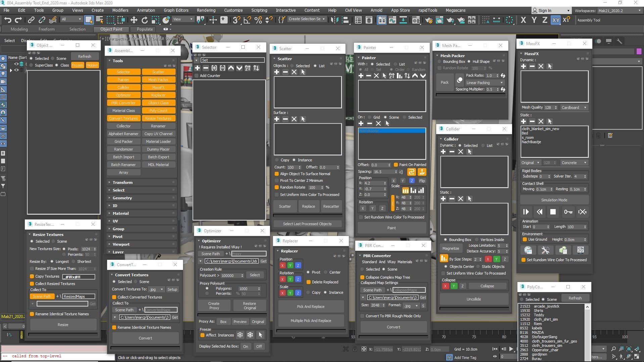Screen dimensions: 644x362
Task: Toggle Percent Snap icon in toolbar
Action: click(258, 20)
